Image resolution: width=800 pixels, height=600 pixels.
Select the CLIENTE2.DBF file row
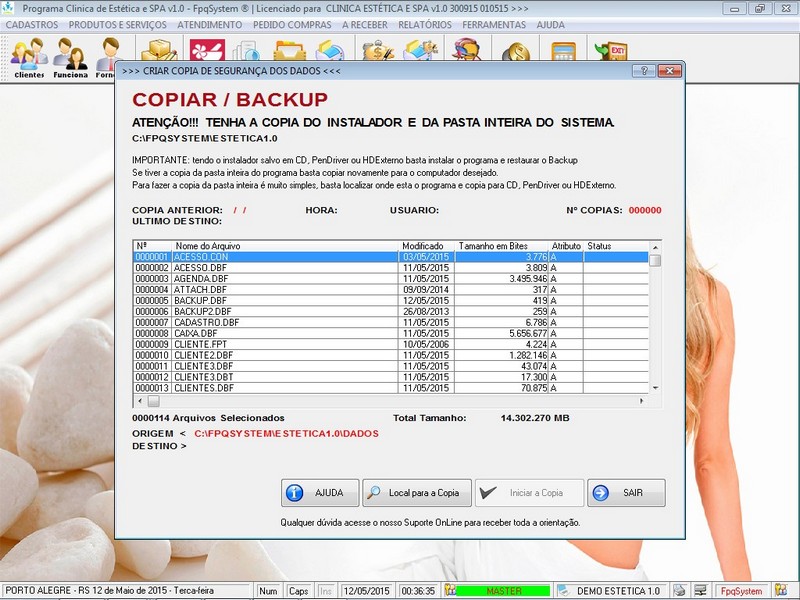(x=391, y=356)
